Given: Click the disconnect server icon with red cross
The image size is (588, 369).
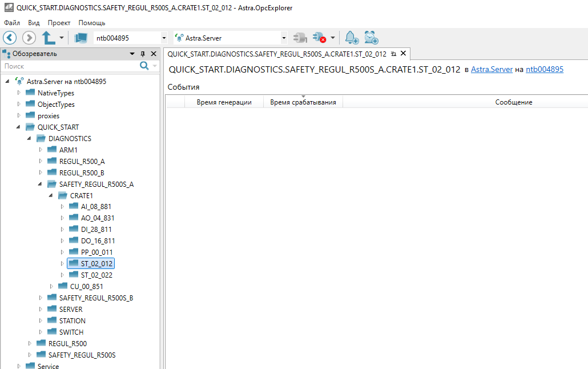Looking at the screenshot, I should [319, 38].
